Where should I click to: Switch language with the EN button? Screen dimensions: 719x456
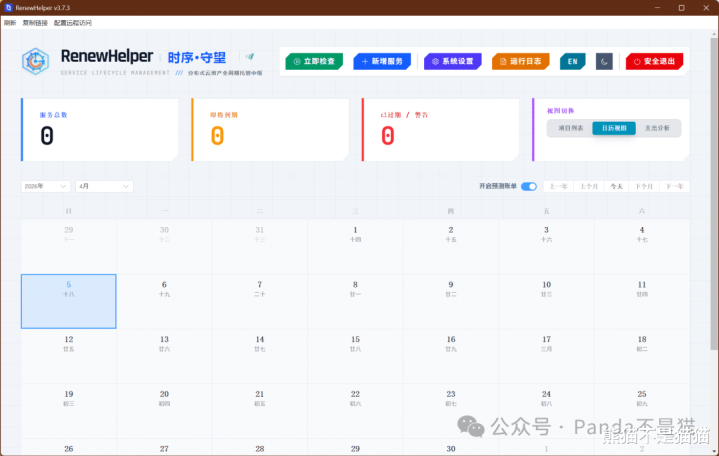[572, 61]
